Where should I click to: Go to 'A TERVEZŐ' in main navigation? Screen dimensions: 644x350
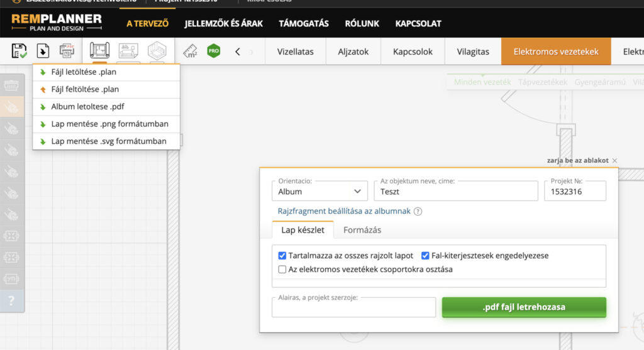click(x=147, y=23)
